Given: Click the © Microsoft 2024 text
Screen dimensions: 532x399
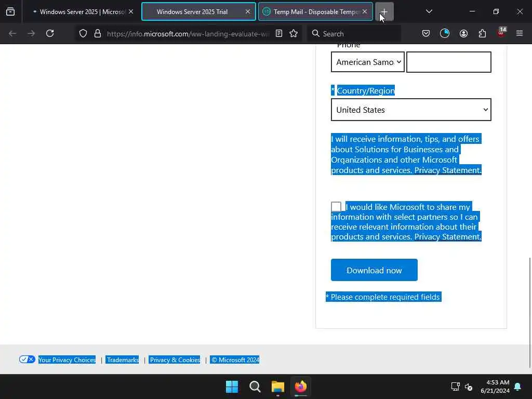Looking at the screenshot, I should 235,360.
